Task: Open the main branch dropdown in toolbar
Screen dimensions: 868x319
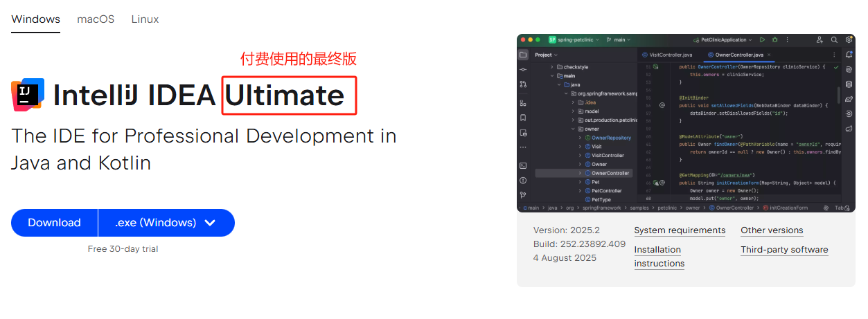Action: pyautogui.click(x=619, y=40)
